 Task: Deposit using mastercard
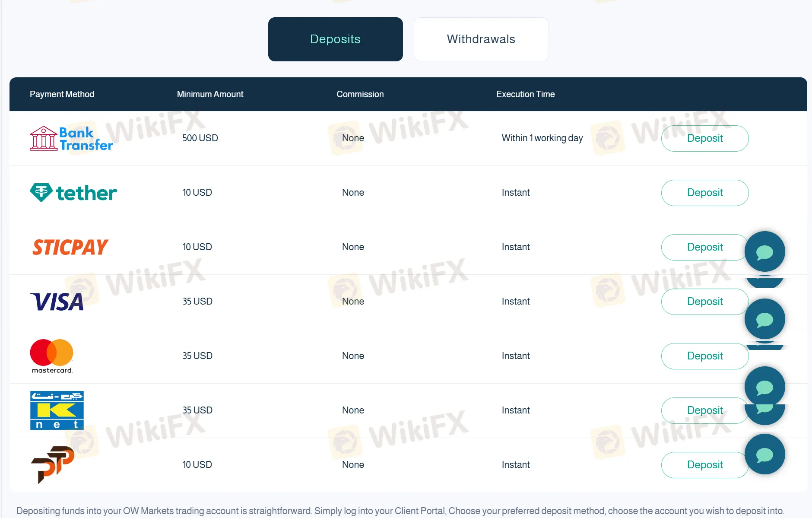[x=705, y=356]
